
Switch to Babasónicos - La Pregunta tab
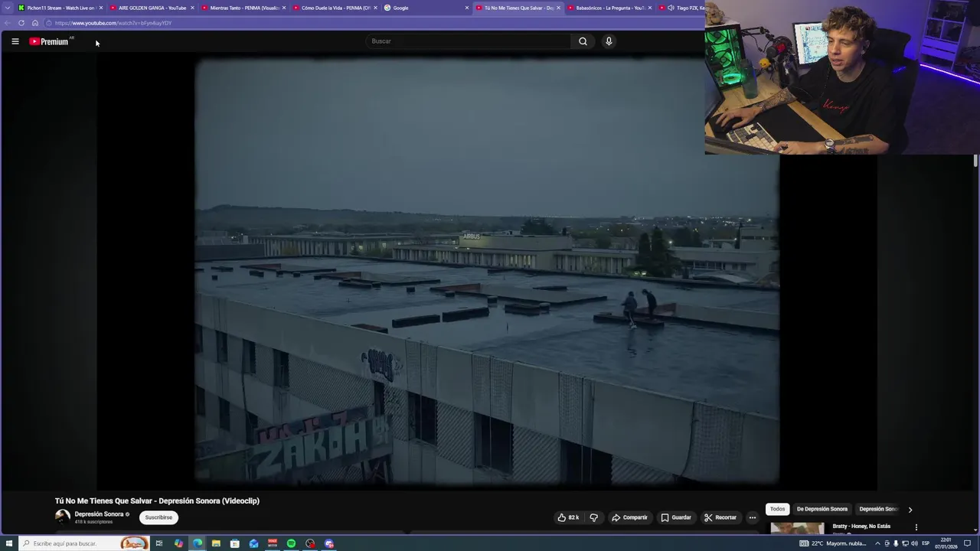609,8
